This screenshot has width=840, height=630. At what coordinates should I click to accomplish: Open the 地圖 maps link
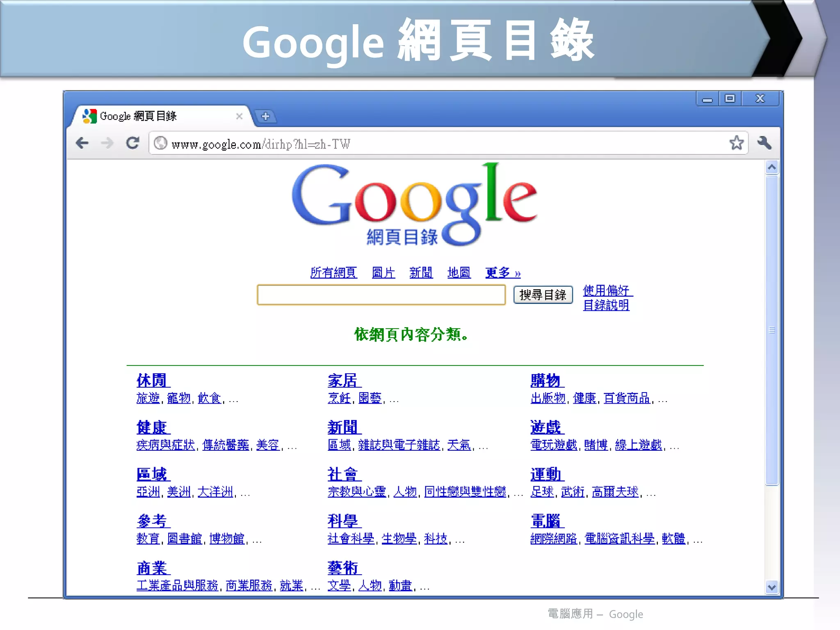click(459, 273)
